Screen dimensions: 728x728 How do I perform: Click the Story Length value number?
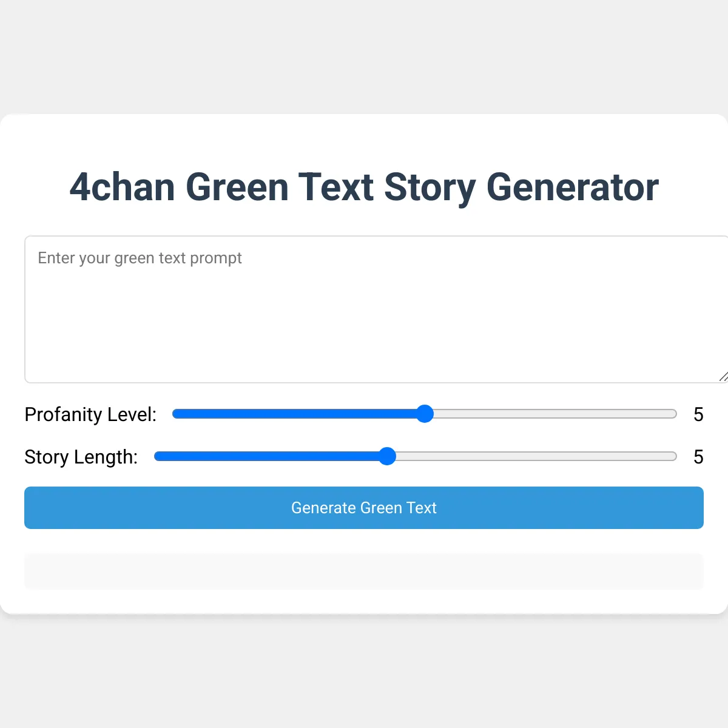click(698, 457)
